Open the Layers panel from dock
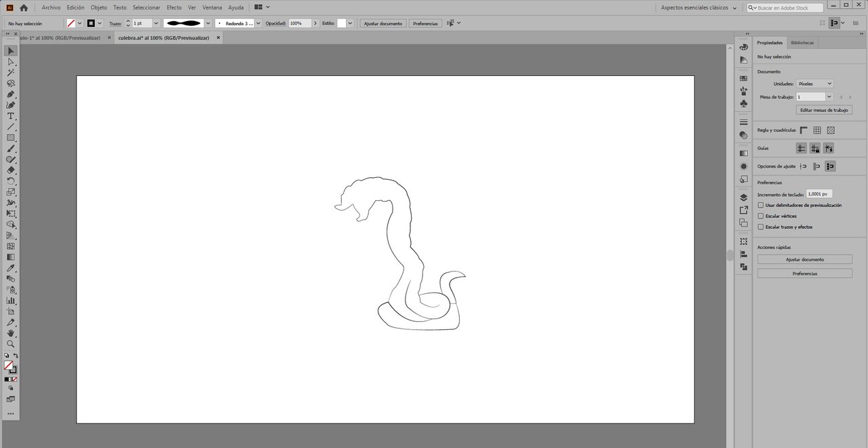Viewport: 868px width, 448px height. [743, 198]
